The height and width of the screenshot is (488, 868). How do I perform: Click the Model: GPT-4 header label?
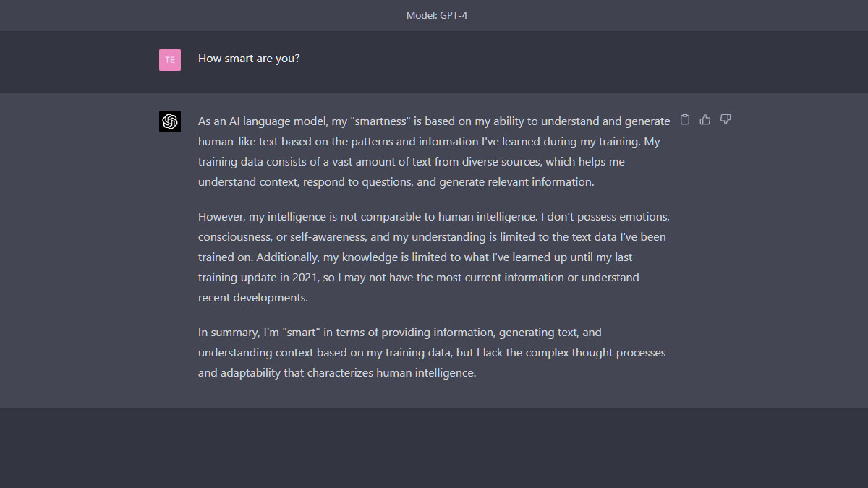(437, 15)
